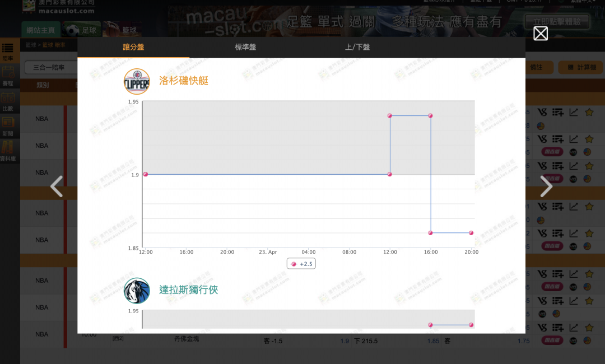Click the 立即點擊體驗 banner button
Image resolution: width=605 pixels, height=364 pixels.
point(557,22)
